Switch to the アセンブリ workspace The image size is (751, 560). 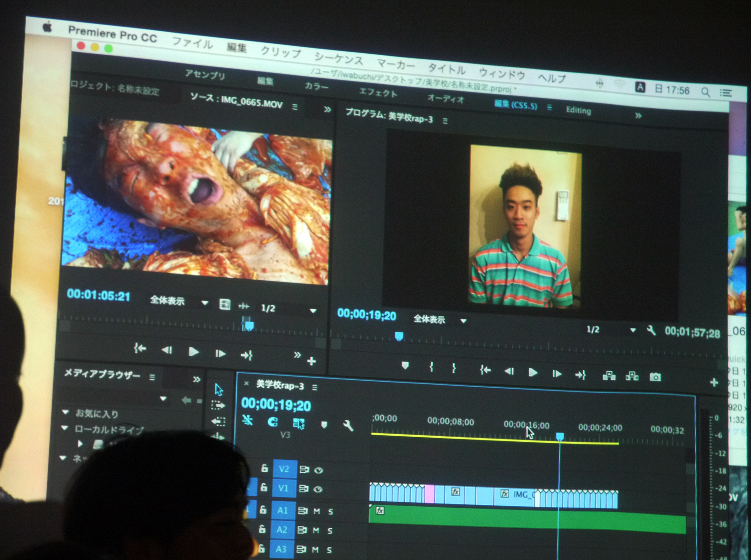[x=205, y=74]
